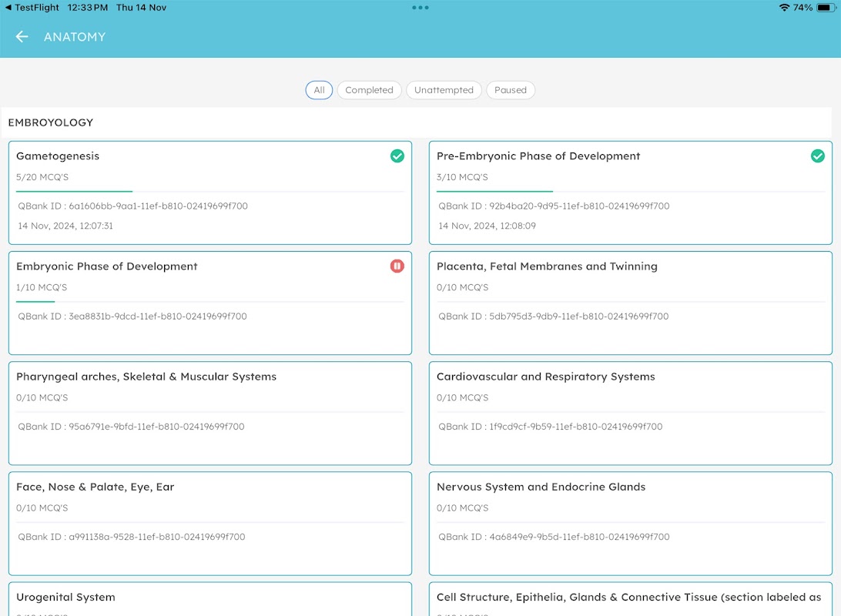Open Placenta, Fetal Membranes and Twinning quiz
Screen dimensions: 841x616
click(630, 303)
